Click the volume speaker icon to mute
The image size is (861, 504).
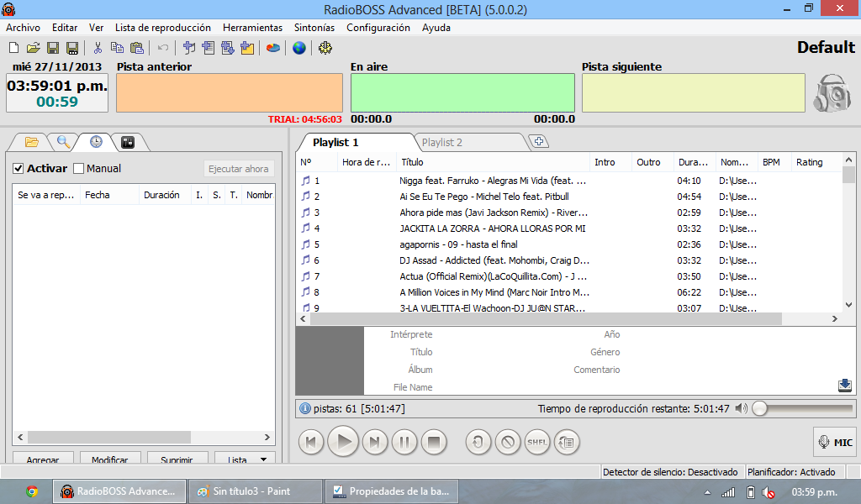point(742,408)
